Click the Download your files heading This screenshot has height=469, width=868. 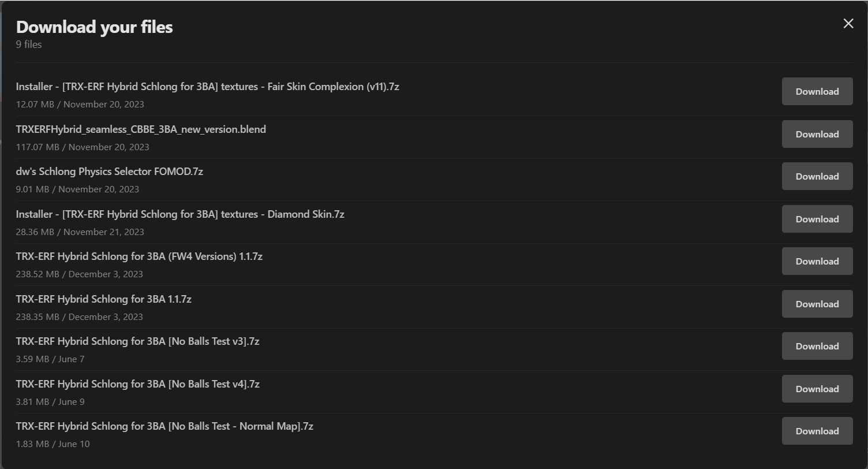[x=95, y=27]
